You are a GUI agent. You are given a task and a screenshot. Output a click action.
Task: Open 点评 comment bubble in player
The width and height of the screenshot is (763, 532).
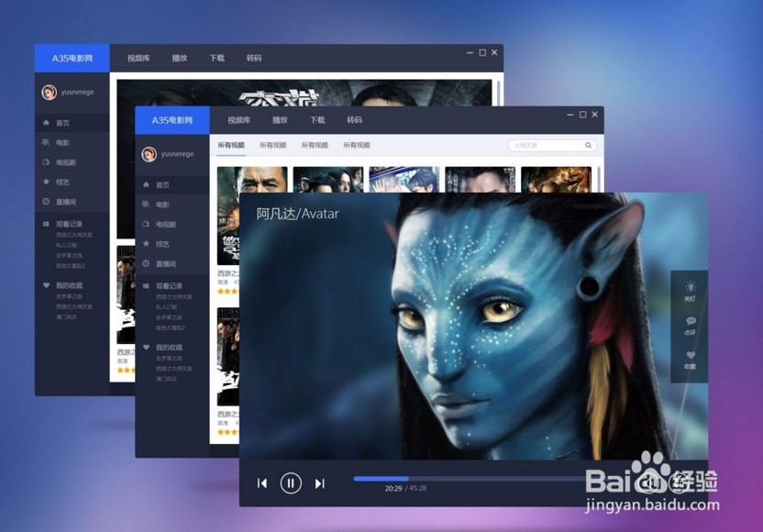point(690,321)
